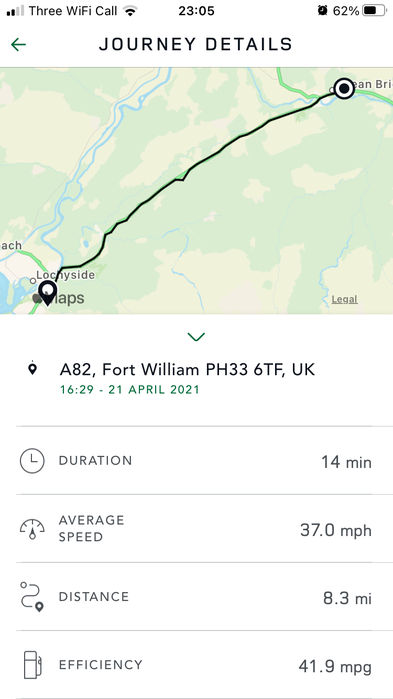Open the Maps logo attribution

(58, 298)
